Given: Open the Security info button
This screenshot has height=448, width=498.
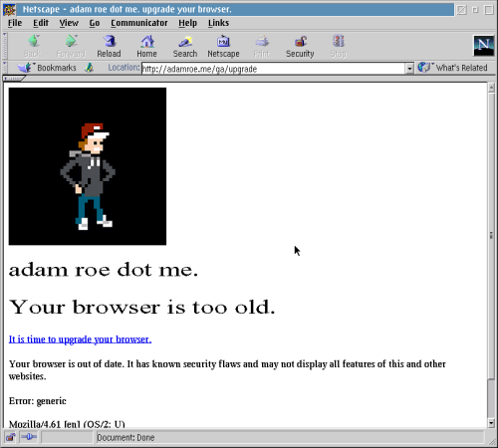Looking at the screenshot, I should pos(300,47).
